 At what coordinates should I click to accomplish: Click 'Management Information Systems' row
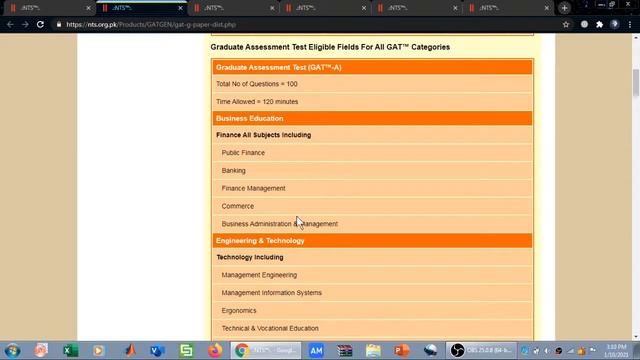(x=372, y=293)
